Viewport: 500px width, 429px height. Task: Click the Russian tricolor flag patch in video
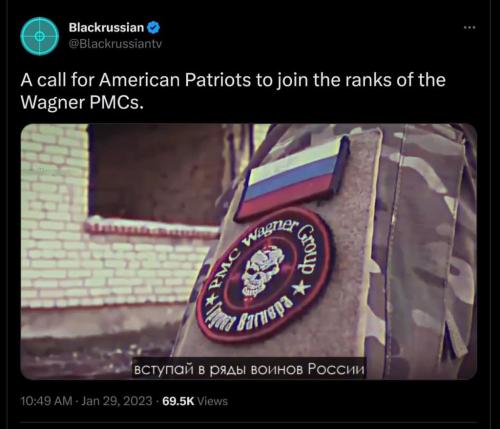[292, 180]
